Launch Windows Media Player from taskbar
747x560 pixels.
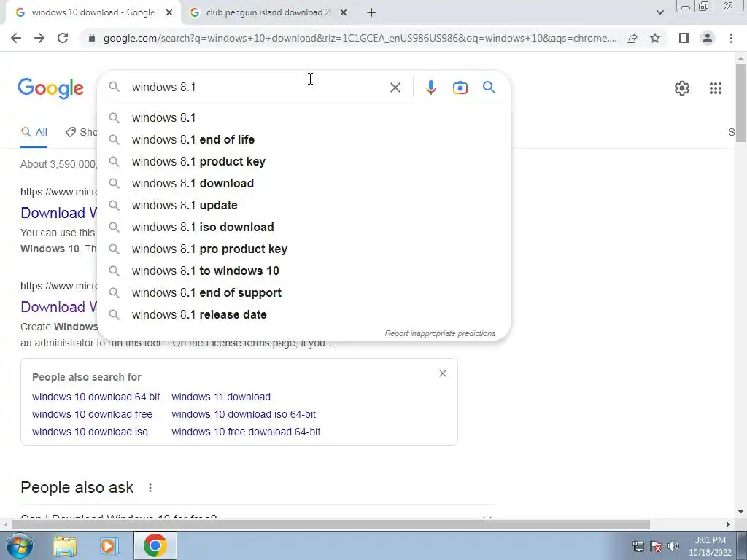[109, 545]
